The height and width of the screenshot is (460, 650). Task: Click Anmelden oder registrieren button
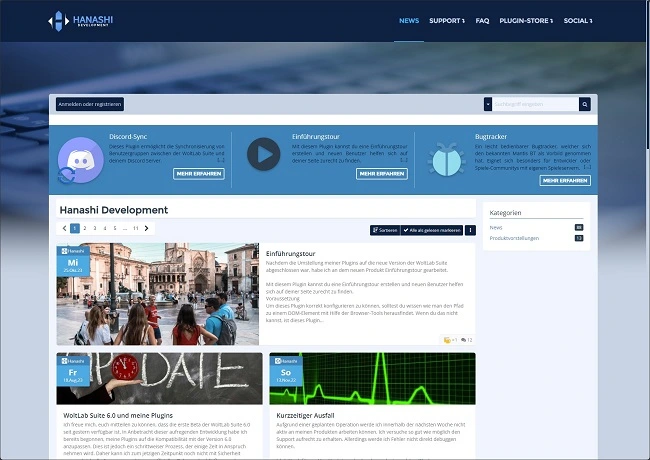(x=90, y=104)
